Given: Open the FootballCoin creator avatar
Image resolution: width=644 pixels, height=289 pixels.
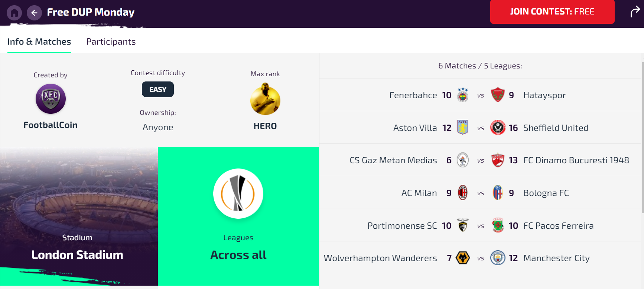Looking at the screenshot, I should 51,99.
